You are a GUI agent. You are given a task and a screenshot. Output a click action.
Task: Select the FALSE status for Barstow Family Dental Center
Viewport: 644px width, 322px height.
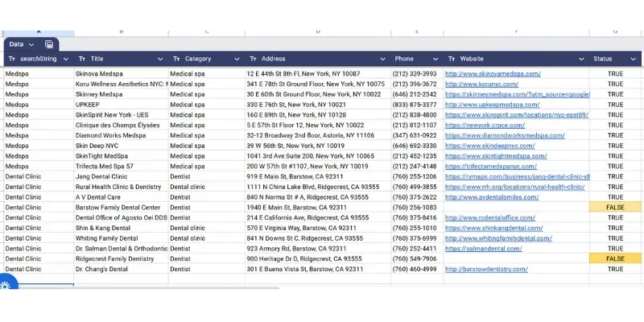click(615, 208)
